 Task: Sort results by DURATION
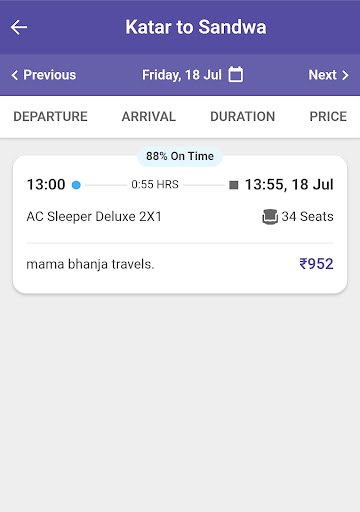point(243,117)
